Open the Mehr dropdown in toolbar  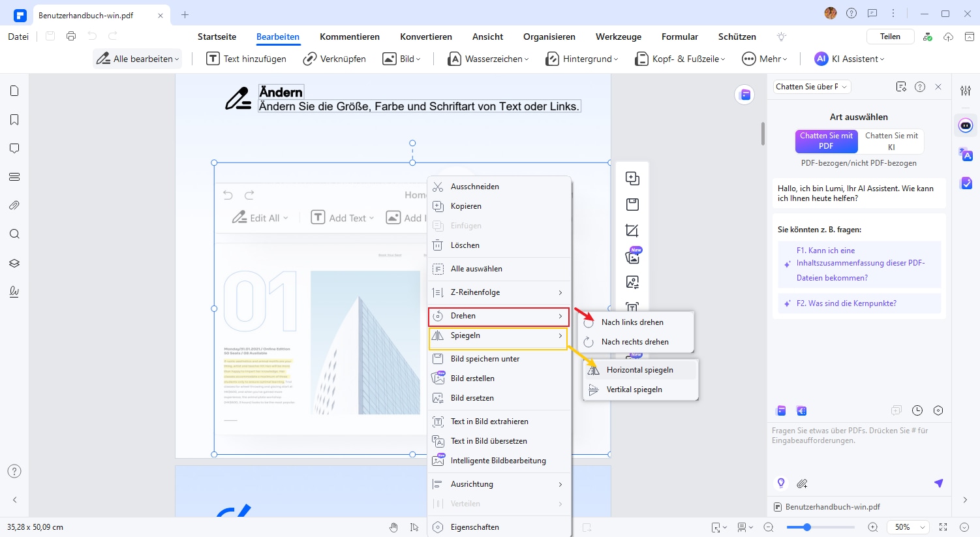[765, 59]
